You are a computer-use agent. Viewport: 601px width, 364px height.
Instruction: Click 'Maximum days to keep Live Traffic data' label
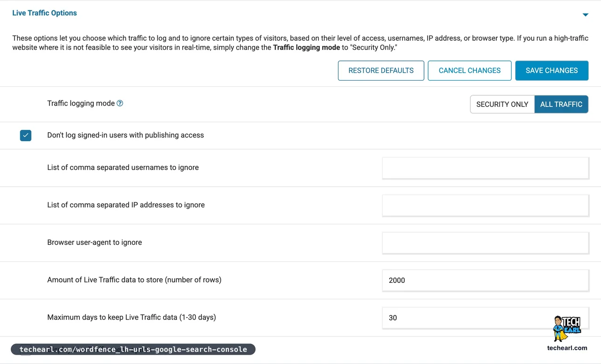tap(131, 318)
